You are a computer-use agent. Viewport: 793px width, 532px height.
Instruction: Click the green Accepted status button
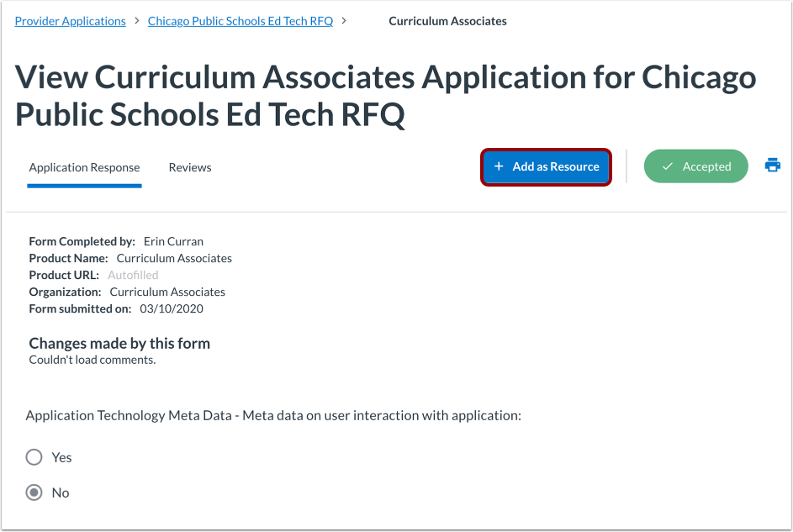point(696,166)
